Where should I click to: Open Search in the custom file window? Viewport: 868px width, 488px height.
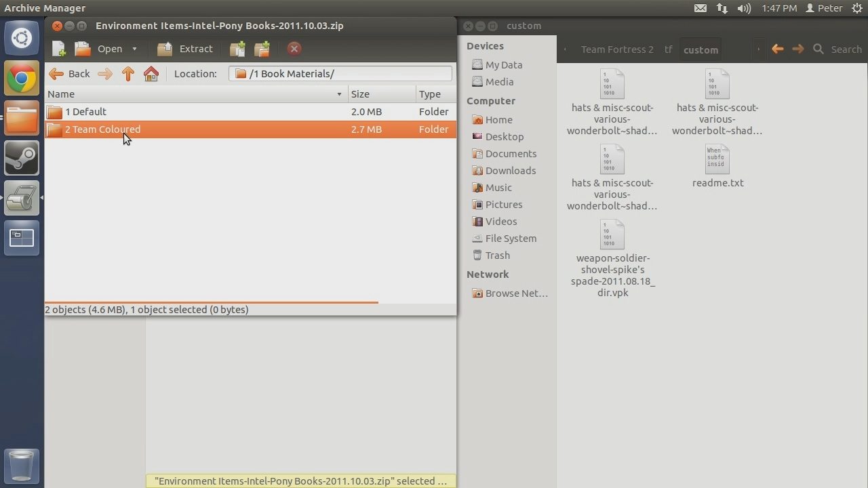pos(837,49)
